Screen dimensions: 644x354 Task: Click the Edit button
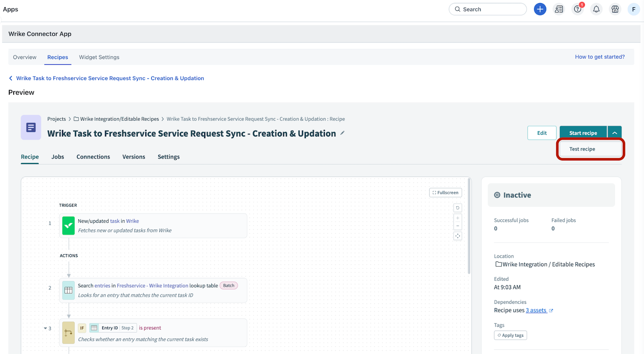coord(542,133)
